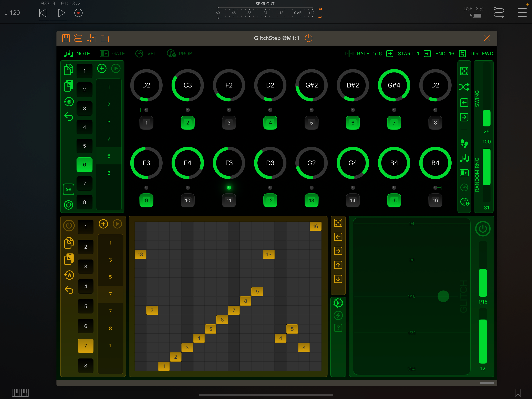Click the RANDOM RNG slider
This screenshot has height=399, width=532.
tap(486, 175)
